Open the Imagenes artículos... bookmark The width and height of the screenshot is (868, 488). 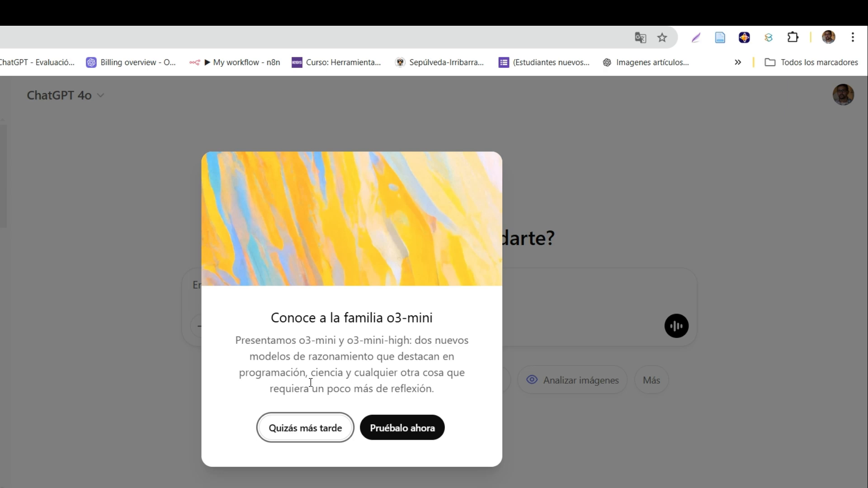tap(646, 62)
